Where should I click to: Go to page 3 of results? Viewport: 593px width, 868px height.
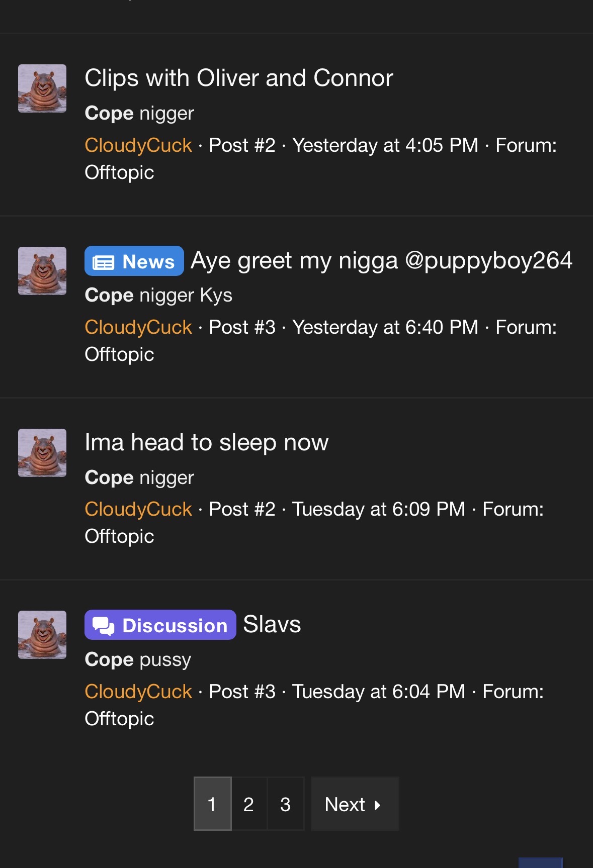click(x=286, y=804)
